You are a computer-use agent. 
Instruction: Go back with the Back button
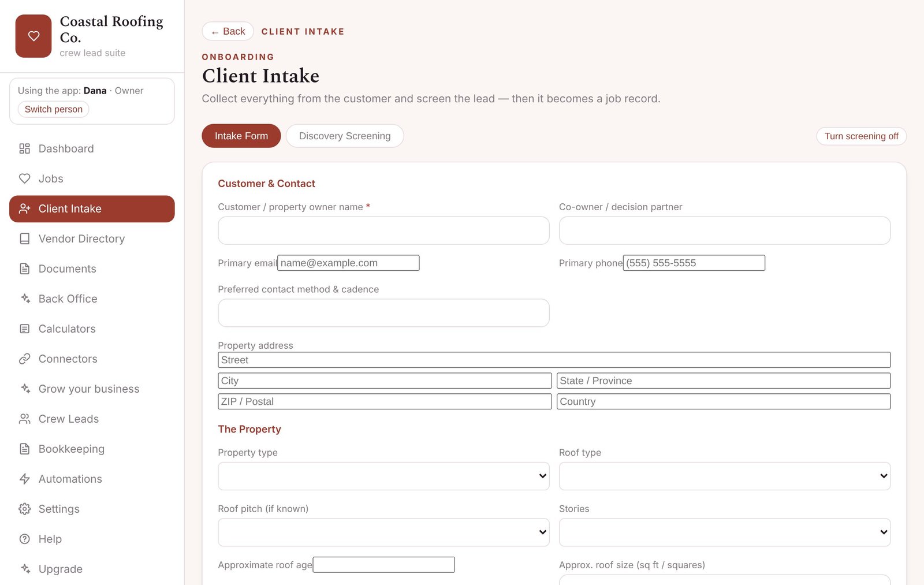coord(228,31)
